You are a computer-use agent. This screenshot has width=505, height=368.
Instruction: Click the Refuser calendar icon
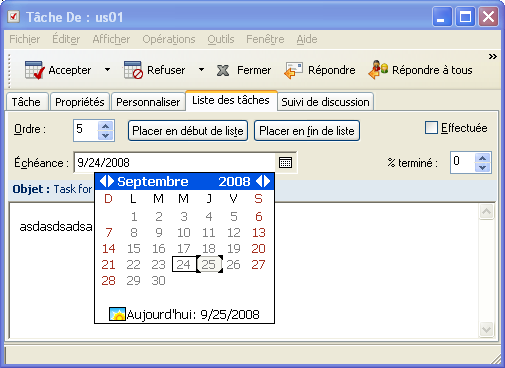(133, 70)
